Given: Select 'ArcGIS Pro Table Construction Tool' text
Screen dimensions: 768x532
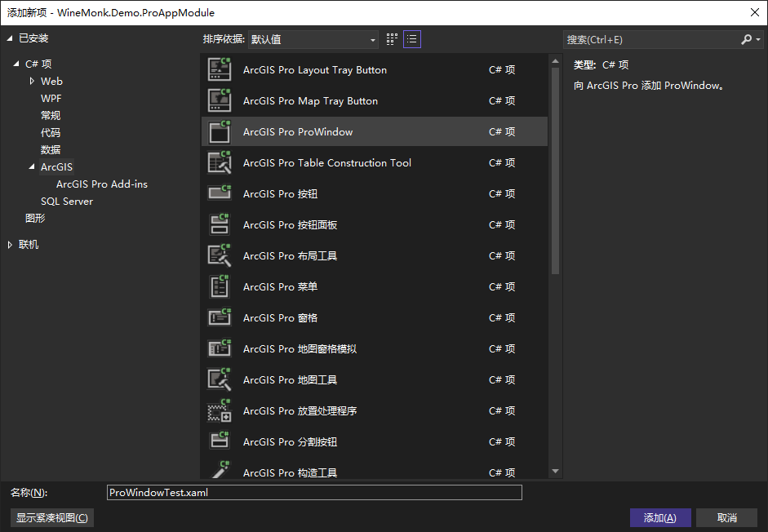Looking at the screenshot, I should click(x=327, y=162).
